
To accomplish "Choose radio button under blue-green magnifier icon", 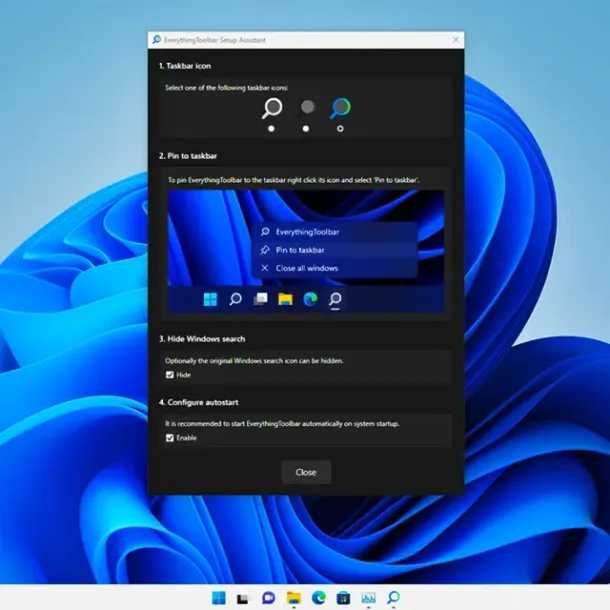I will (340, 128).
